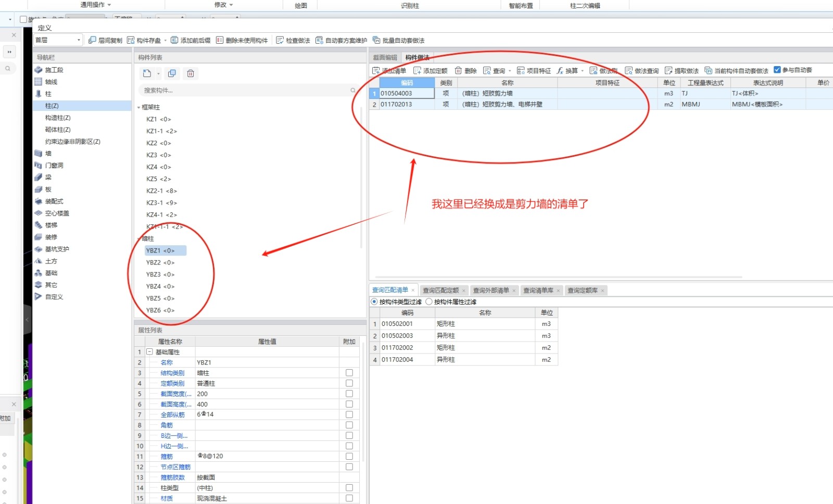
Task: Collapse 基础属性 group in property list
Action: click(149, 352)
